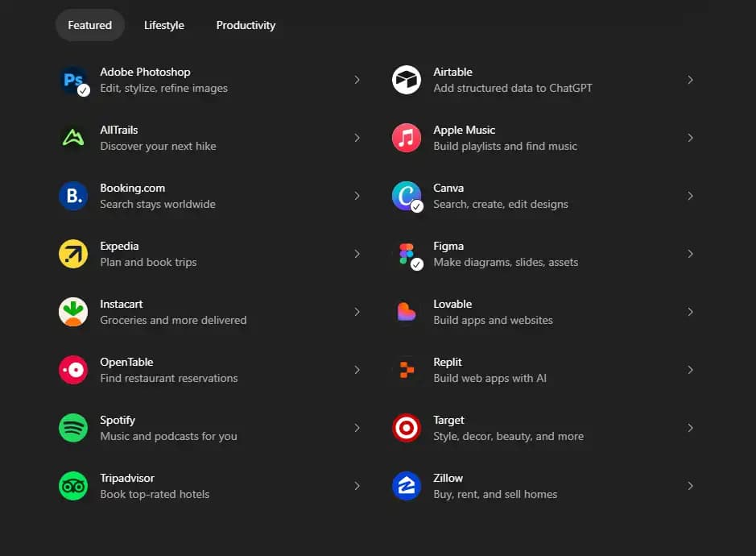756x556 pixels.
Task: Select the Tripadvisor app name
Action: coord(127,478)
